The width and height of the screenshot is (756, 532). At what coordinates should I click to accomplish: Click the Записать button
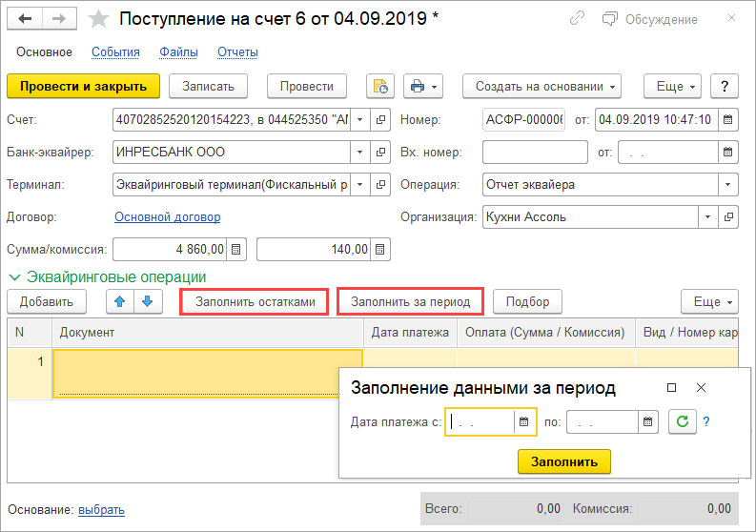pos(208,87)
